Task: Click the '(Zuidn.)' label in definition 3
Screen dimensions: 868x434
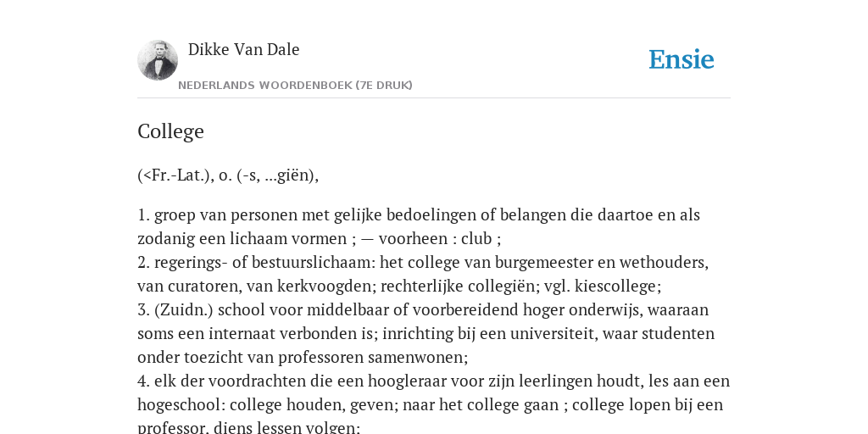Action: [x=183, y=310]
